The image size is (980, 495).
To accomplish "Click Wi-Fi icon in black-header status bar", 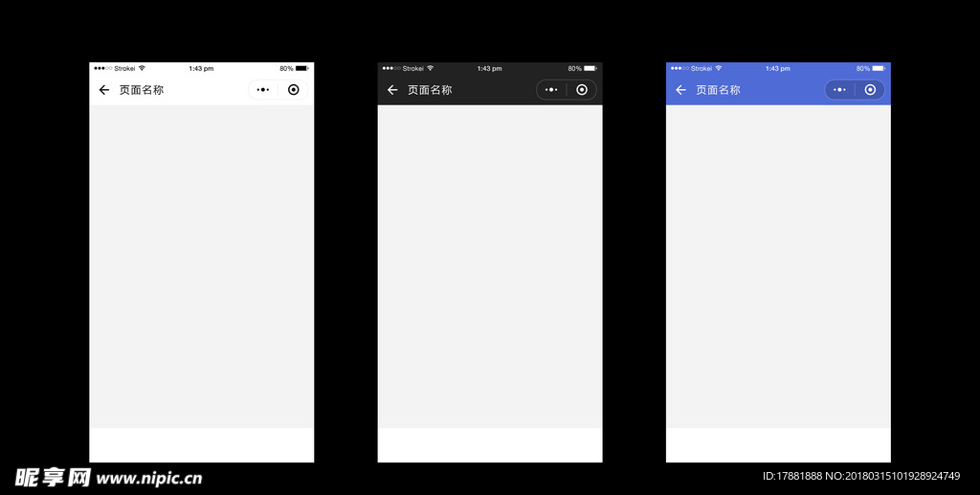I will pos(430,68).
